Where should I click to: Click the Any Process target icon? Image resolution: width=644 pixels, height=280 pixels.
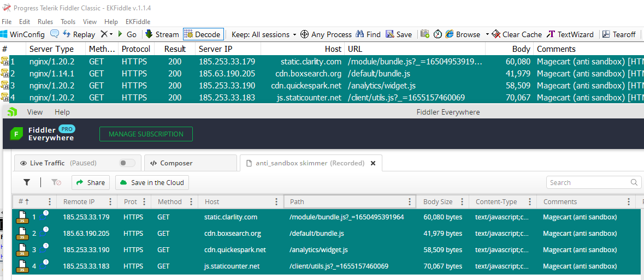pyautogui.click(x=304, y=34)
